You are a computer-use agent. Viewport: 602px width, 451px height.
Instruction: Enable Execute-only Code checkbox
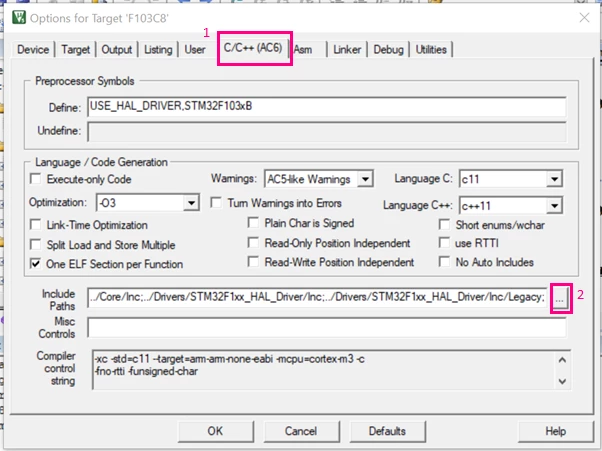pyautogui.click(x=36, y=179)
